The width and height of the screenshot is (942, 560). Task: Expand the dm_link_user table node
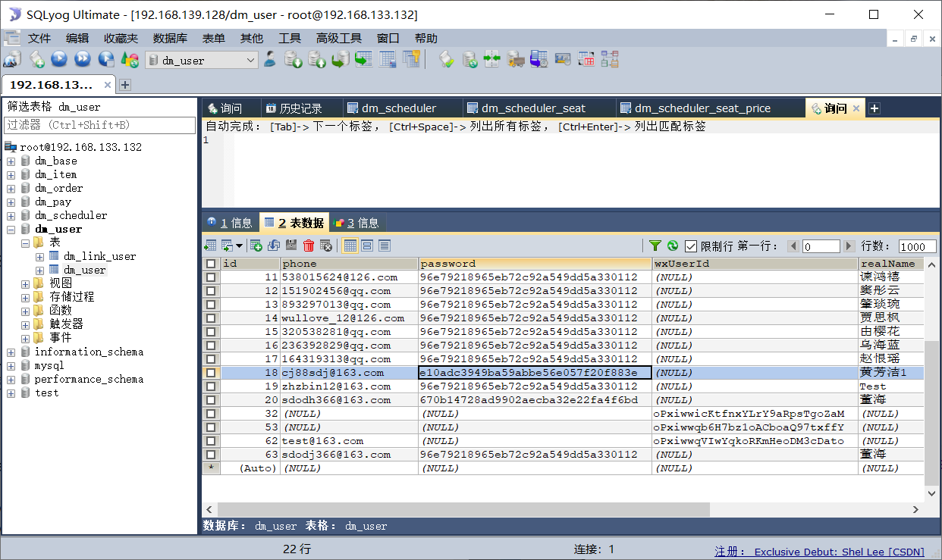pyautogui.click(x=39, y=257)
